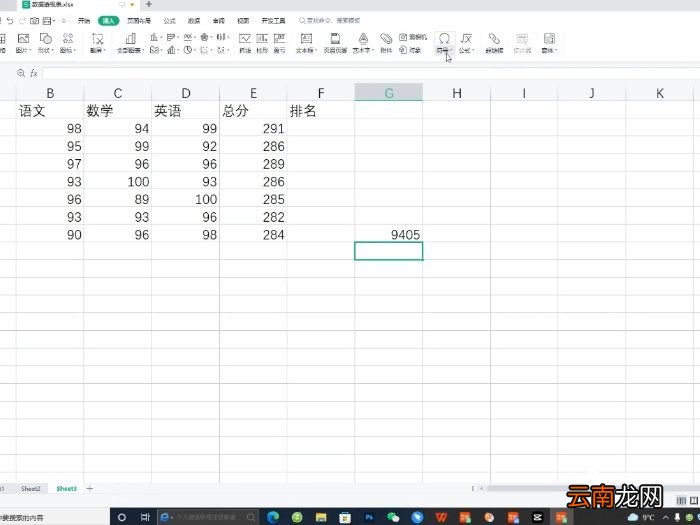
Task: Expand the quick access toolbar customize arrow
Action: click(x=64, y=21)
